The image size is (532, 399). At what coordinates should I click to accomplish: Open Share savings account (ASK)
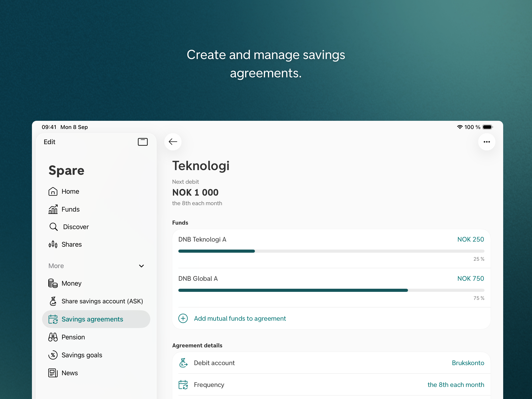coord(96,301)
